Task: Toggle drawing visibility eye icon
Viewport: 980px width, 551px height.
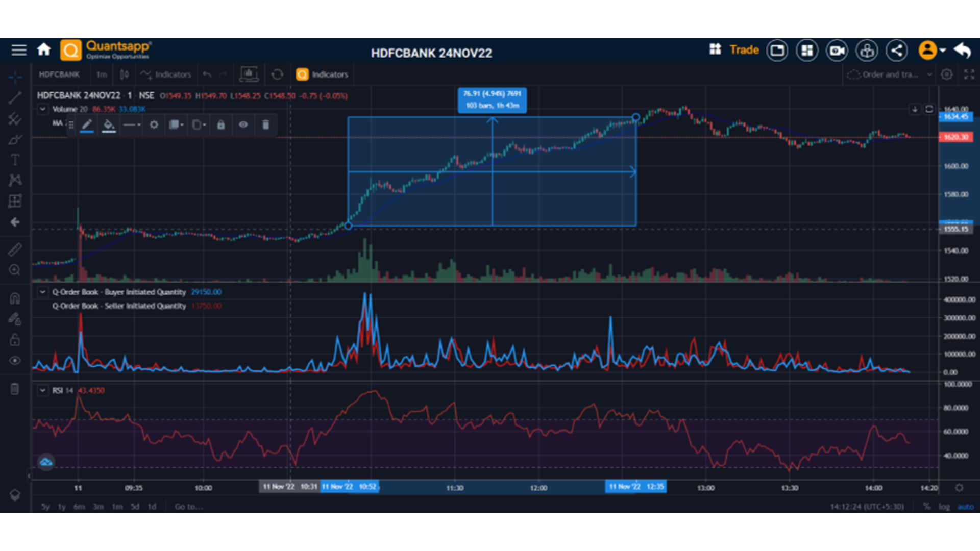Action: tap(243, 125)
